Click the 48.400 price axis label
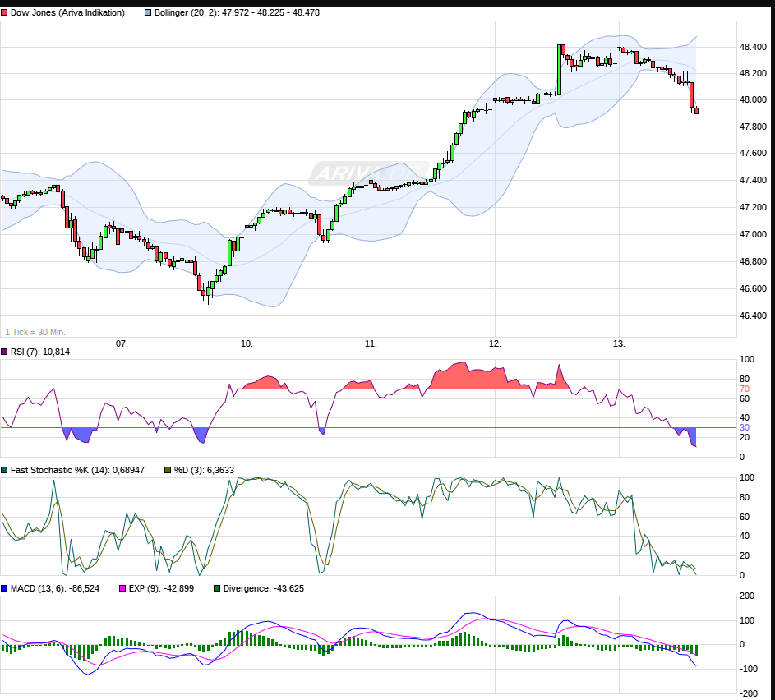Screen dimensions: 775x700 click(754, 48)
